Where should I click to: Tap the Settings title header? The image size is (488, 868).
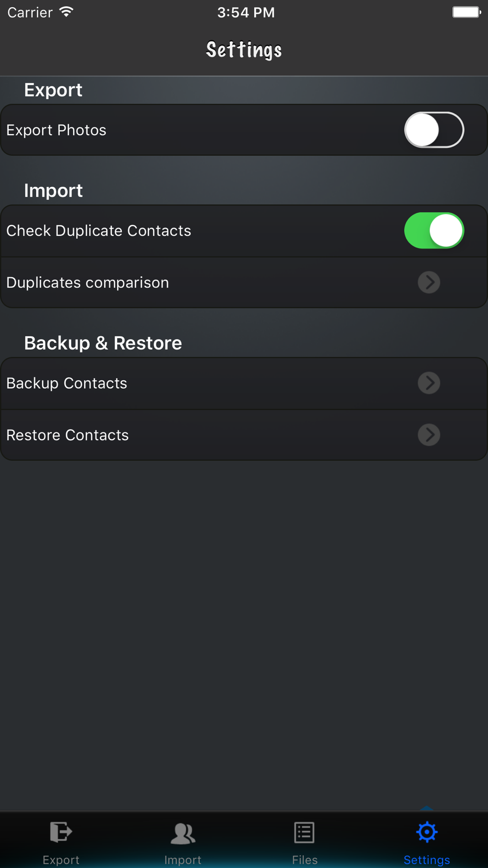pyautogui.click(x=244, y=50)
